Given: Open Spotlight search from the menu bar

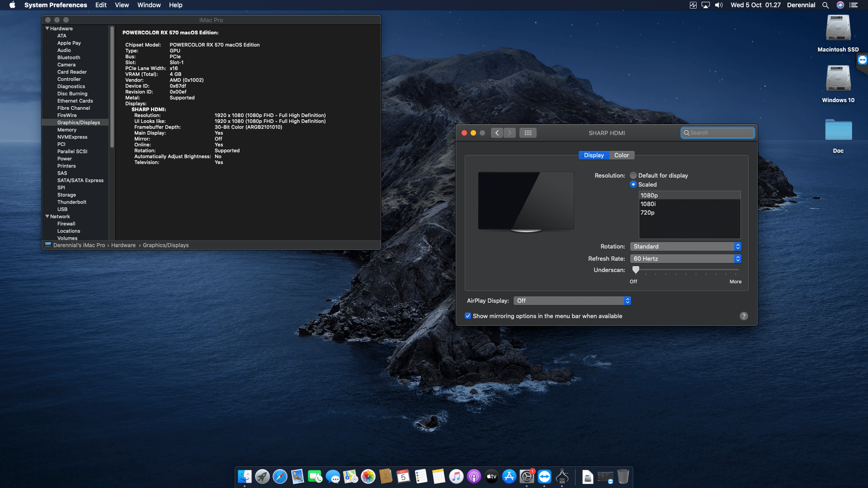Looking at the screenshot, I should click(826, 5).
